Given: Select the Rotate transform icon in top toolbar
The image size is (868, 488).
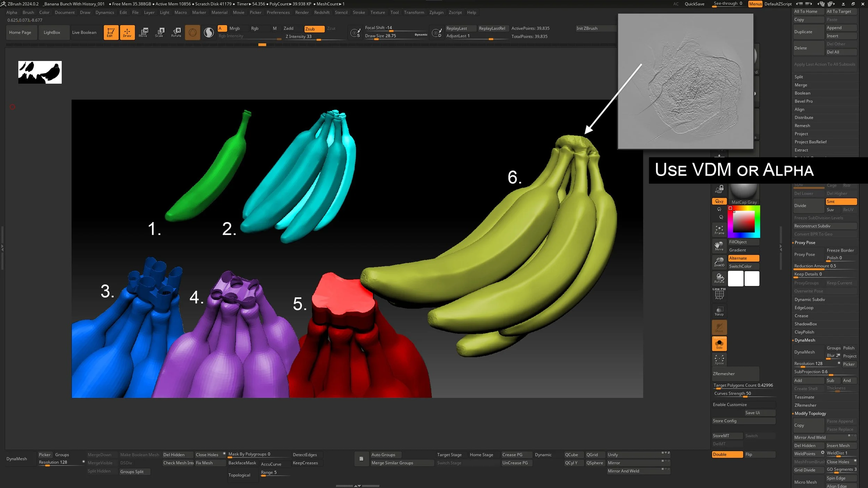Looking at the screenshot, I should [x=176, y=32].
